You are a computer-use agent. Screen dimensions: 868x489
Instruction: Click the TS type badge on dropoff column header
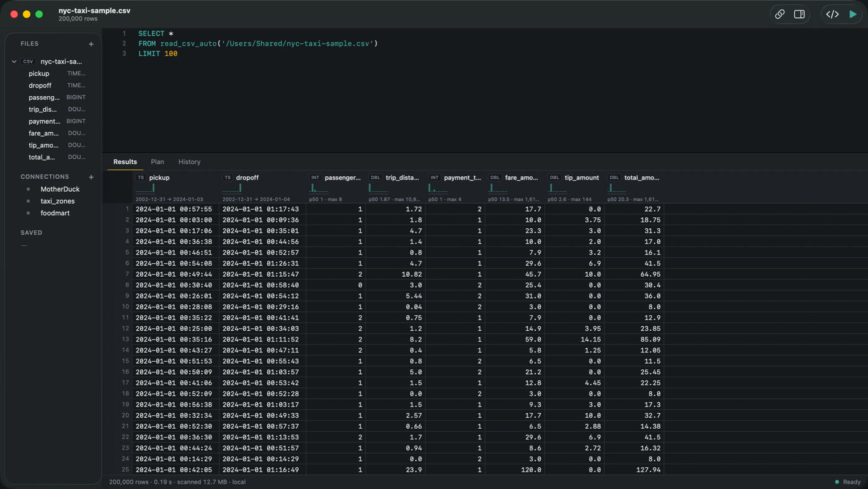[x=228, y=177]
